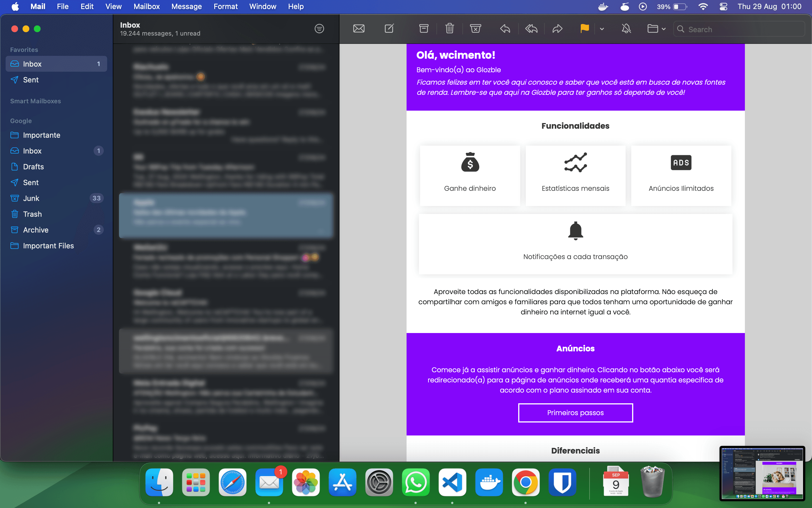This screenshot has height=508, width=812.
Task: Click the menu bar clock Thu 29 Aug
Action: point(769,6)
